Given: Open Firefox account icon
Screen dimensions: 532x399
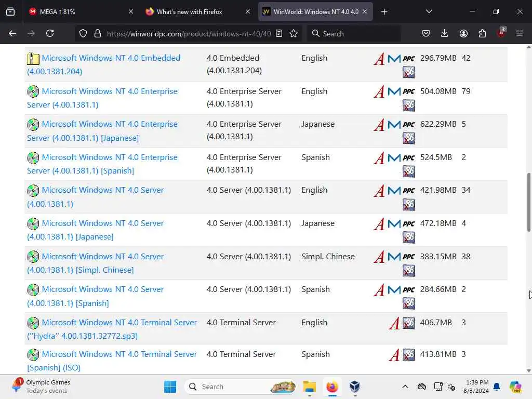Looking at the screenshot, I should tap(463, 33).
